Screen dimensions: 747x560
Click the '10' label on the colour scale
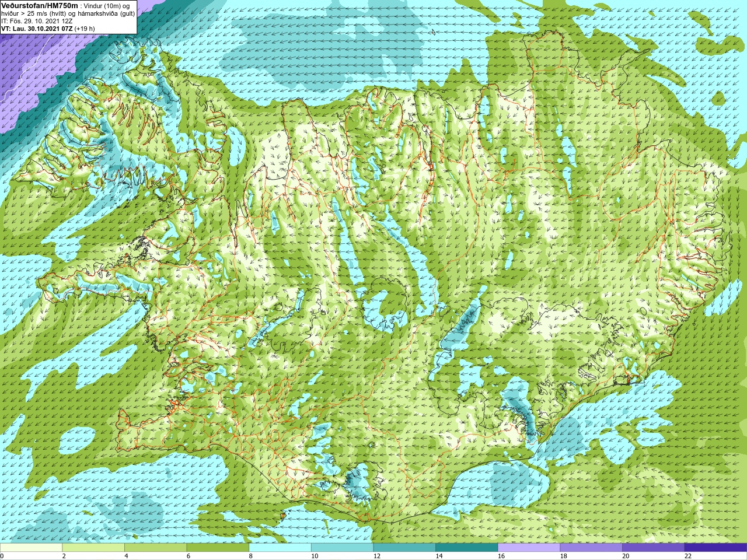[x=315, y=556]
